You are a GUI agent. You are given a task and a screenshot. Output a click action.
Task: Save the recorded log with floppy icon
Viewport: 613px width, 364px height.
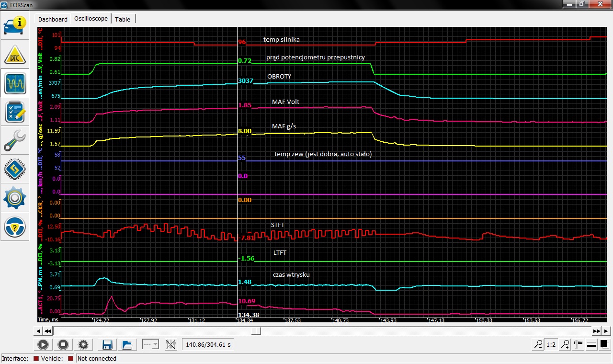click(x=107, y=344)
